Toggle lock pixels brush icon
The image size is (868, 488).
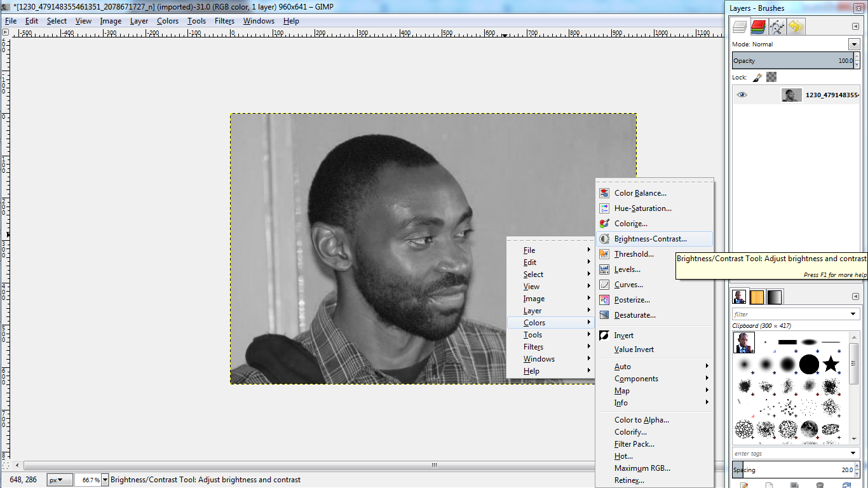[757, 77]
